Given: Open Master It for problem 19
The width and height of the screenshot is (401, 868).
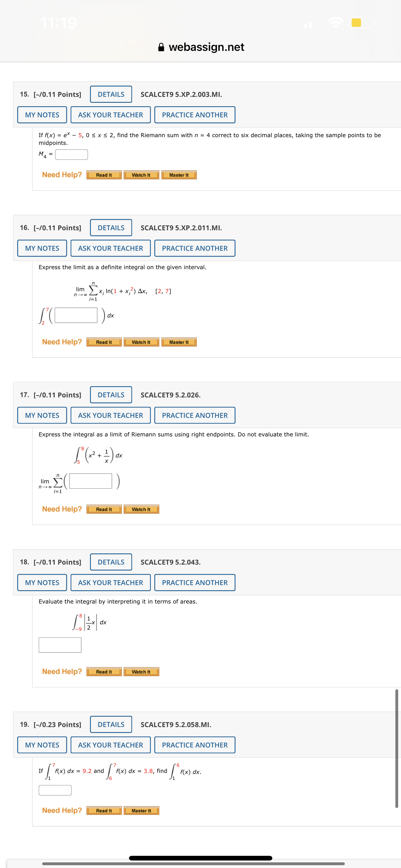Looking at the screenshot, I should coord(141,811).
